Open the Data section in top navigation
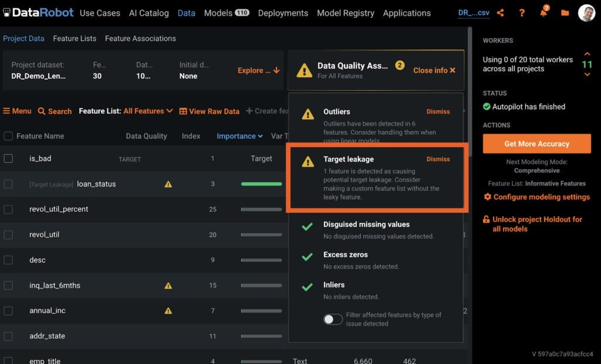This screenshot has width=601, height=364. coord(186,13)
